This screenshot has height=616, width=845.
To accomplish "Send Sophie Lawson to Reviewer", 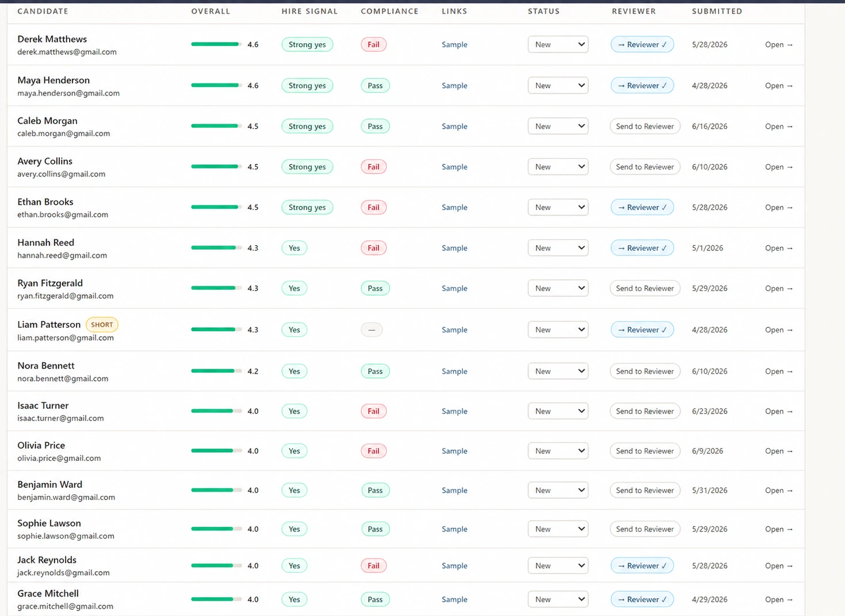I will click(x=645, y=529).
